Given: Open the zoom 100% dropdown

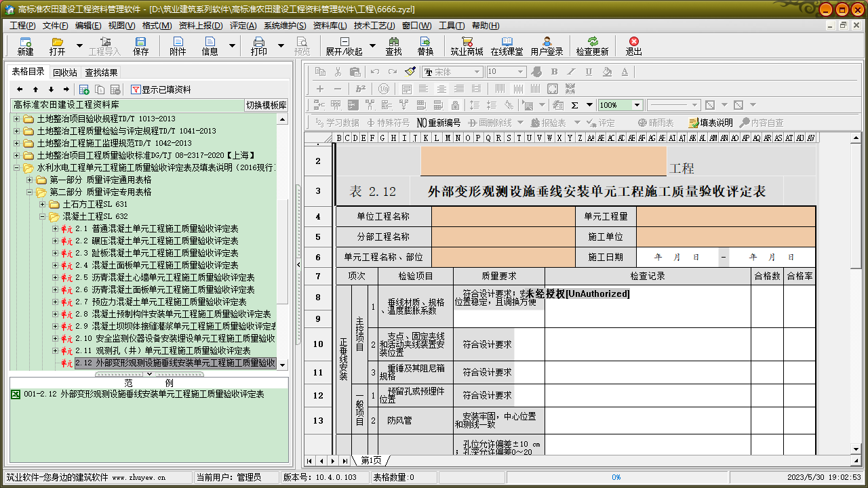Looking at the screenshot, I should pyautogui.click(x=637, y=105).
